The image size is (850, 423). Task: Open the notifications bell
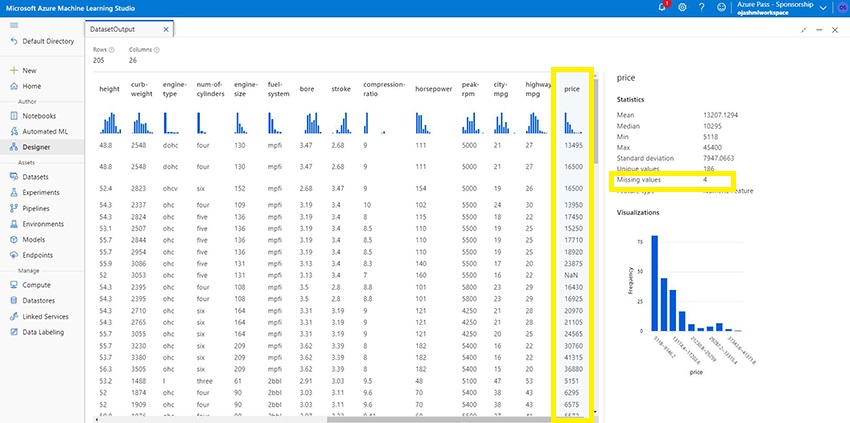coord(662,8)
